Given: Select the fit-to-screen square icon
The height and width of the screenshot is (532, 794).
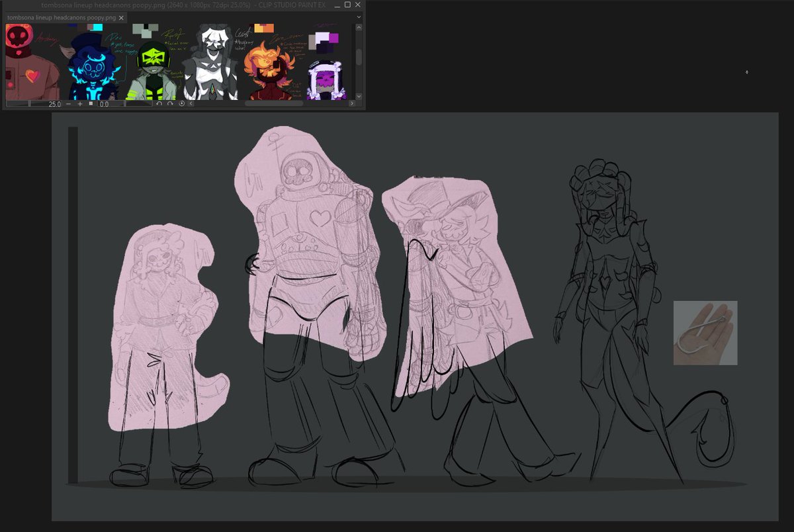Looking at the screenshot, I should click(91, 104).
